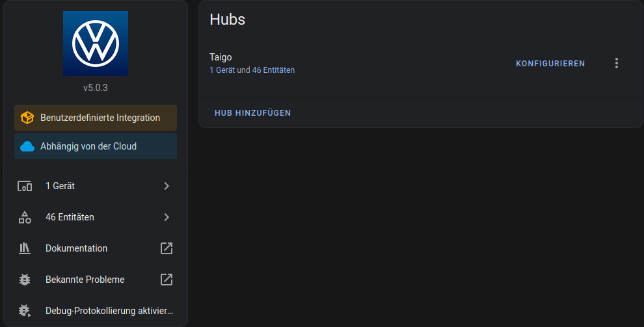
Task: Expand the 1 Gerät chevron arrow
Action: click(x=167, y=186)
